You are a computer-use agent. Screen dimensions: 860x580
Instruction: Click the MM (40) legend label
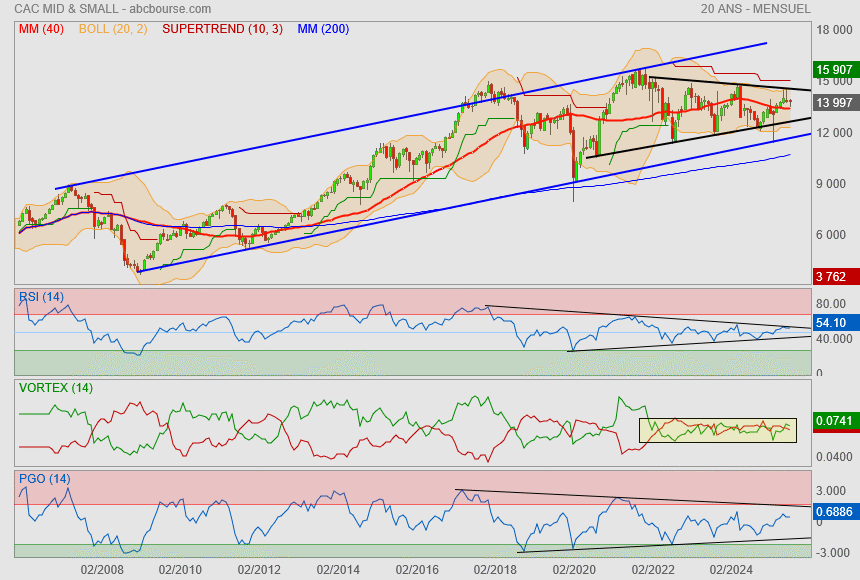41,29
